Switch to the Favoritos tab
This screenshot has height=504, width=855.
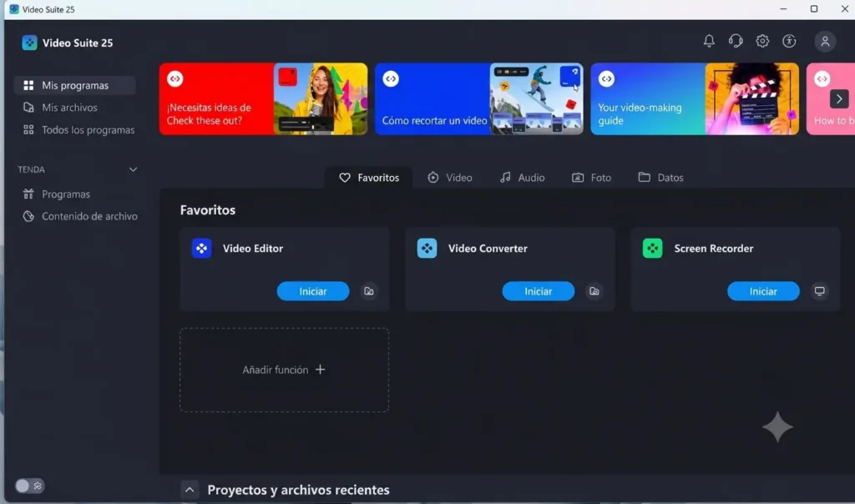(x=369, y=178)
